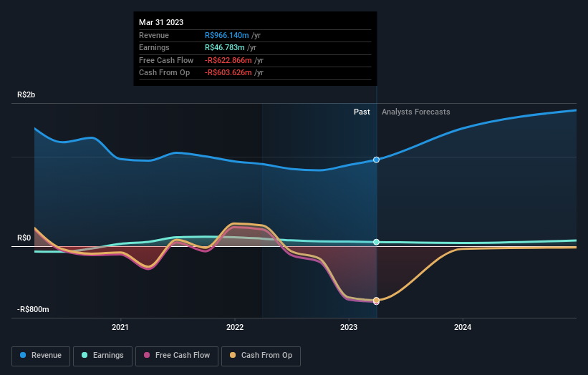The height and width of the screenshot is (375, 588).
Task: Toggle the Free Cash Flow legend button
Action: click(x=177, y=356)
